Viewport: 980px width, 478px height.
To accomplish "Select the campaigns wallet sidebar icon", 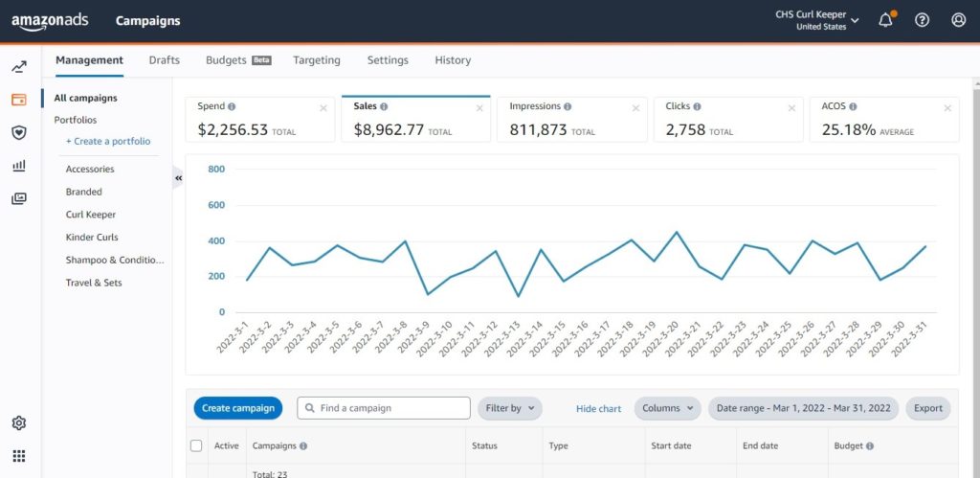I will [19, 100].
